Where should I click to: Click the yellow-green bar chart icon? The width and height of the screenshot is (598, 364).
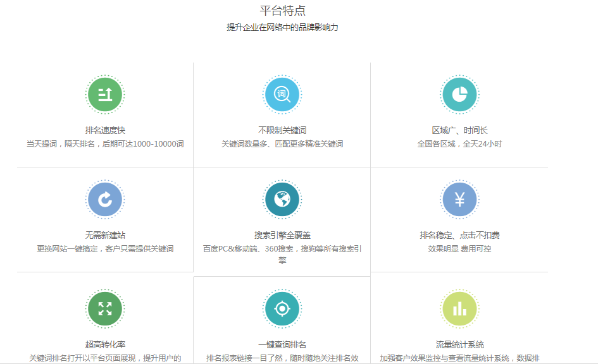pos(459,308)
